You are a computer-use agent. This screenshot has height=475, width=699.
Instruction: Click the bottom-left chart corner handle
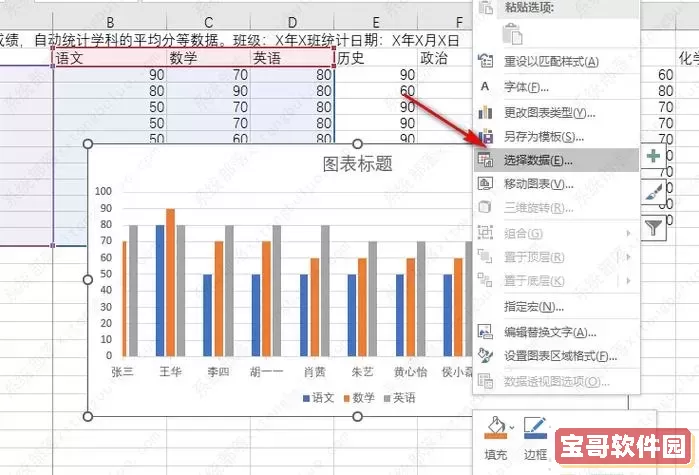pyautogui.click(x=88, y=416)
